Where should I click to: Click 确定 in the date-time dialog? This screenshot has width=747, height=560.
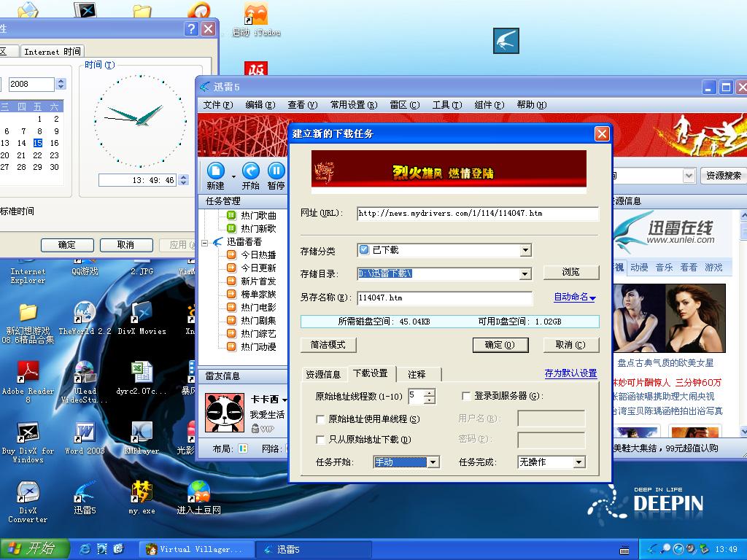point(66,245)
